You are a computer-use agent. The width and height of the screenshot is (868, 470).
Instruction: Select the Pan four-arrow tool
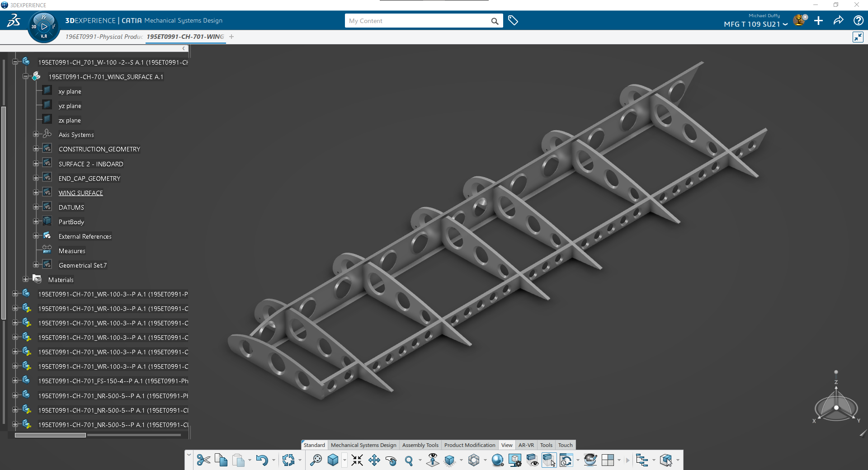[x=374, y=460]
